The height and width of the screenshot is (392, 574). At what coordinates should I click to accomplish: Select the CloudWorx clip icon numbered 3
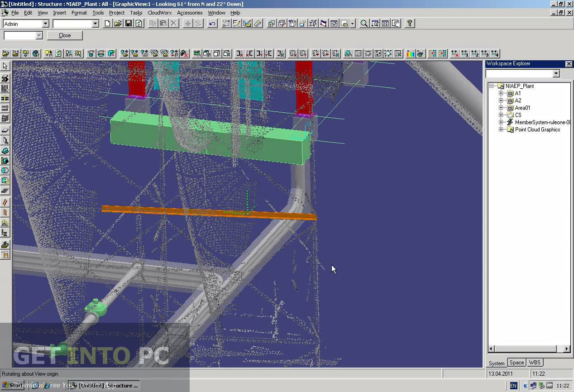tap(485, 53)
